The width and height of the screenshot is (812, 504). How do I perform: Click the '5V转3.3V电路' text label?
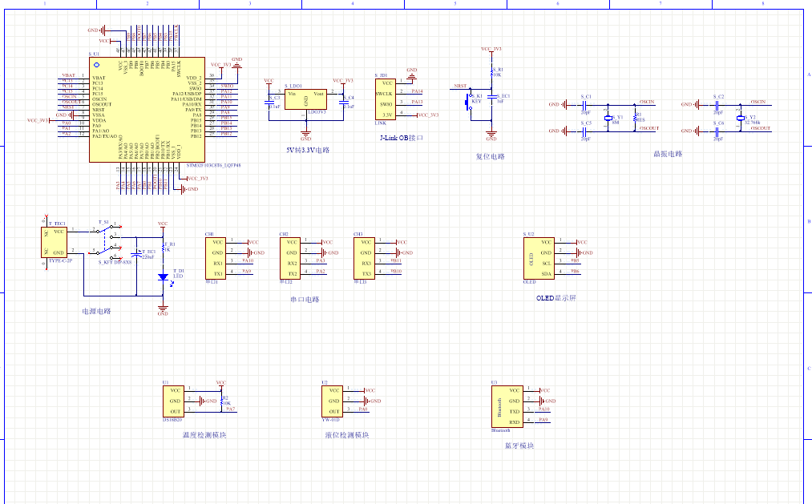[307, 150]
